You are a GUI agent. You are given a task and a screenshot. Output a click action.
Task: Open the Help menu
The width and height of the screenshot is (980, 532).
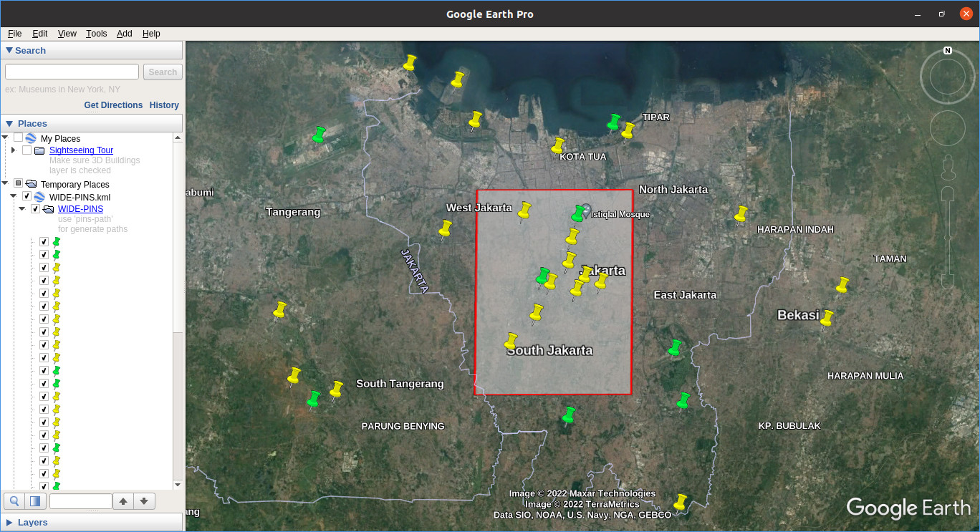[x=151, y=34]
